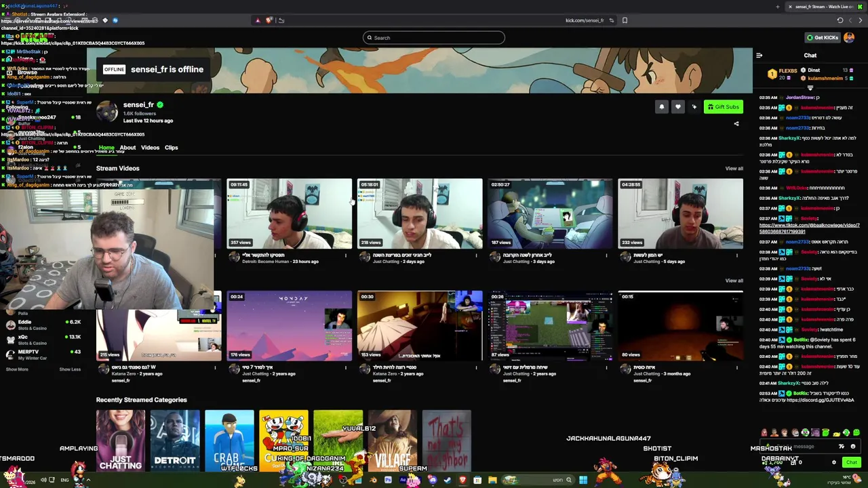Select the Crab Game category card

[x=229, y=441]
